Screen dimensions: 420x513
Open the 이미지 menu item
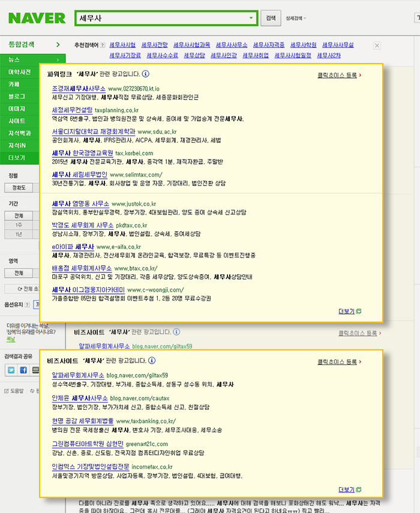[x=17, y=109]
